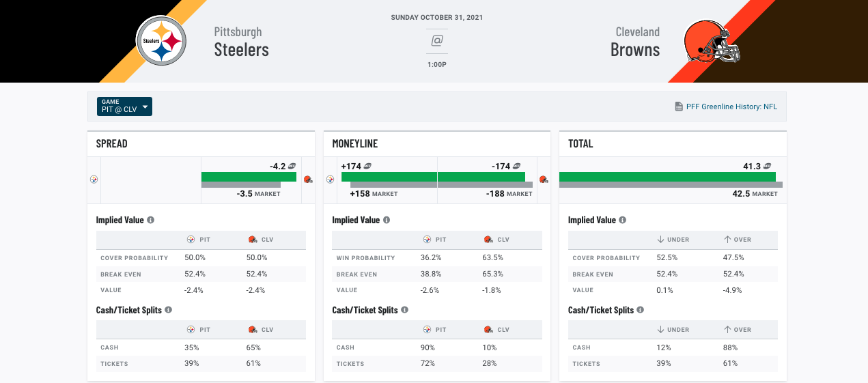Click spread PIT cash 35%
The height and width of the screenshot is (383, 868).
192,347
